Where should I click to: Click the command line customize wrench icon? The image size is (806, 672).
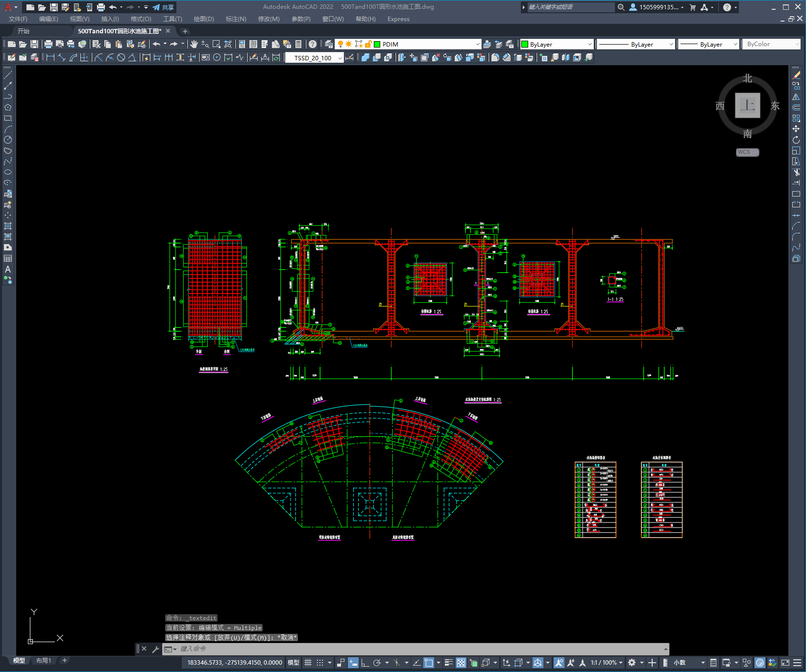(x=156, y=649)
